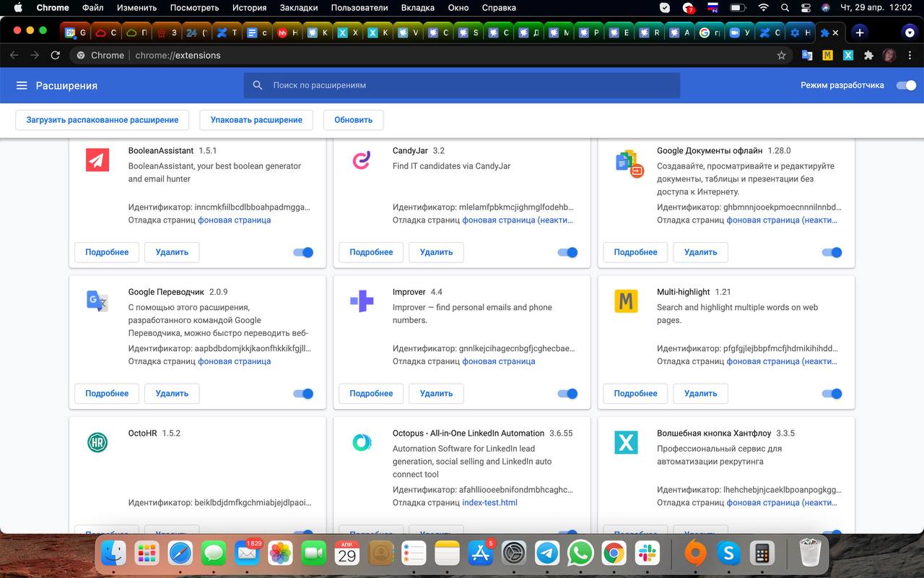
Task: Click the OctoHR green HR icon
Action: 97,442
